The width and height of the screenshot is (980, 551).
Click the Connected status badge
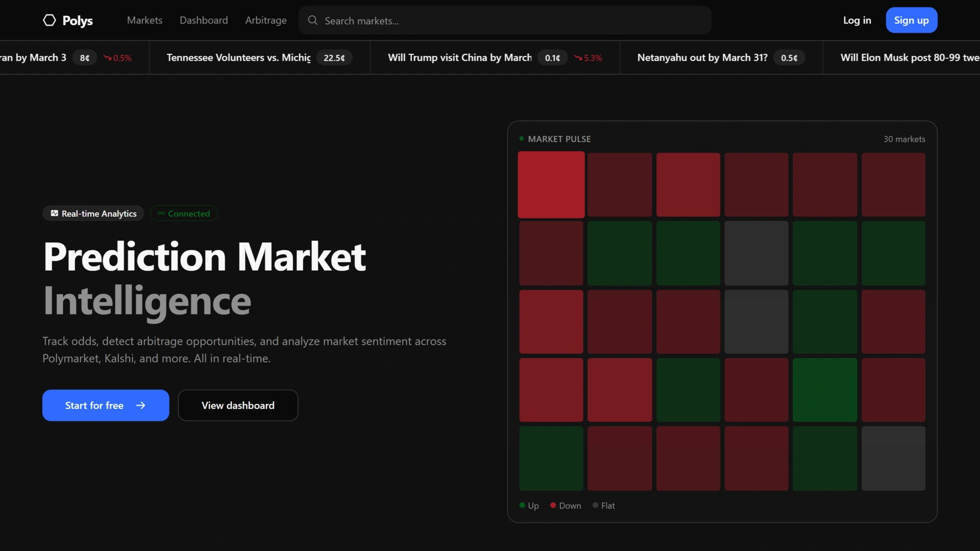[184, 213]
